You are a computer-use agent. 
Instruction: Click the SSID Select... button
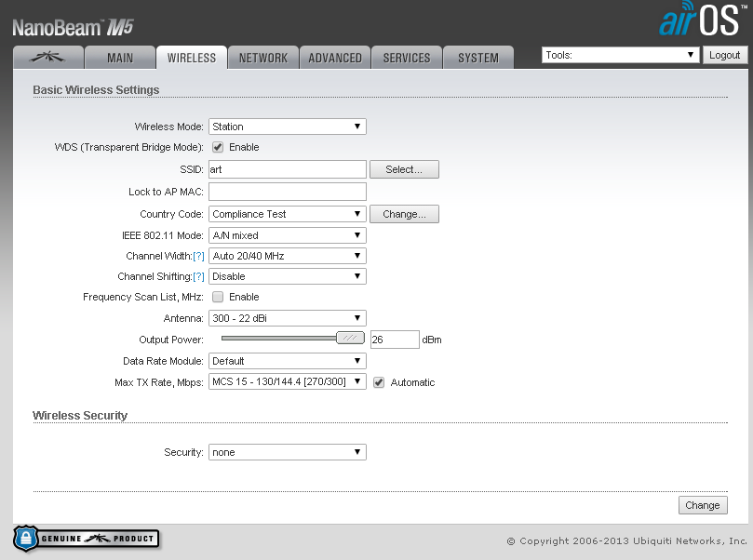coord(404,169)
